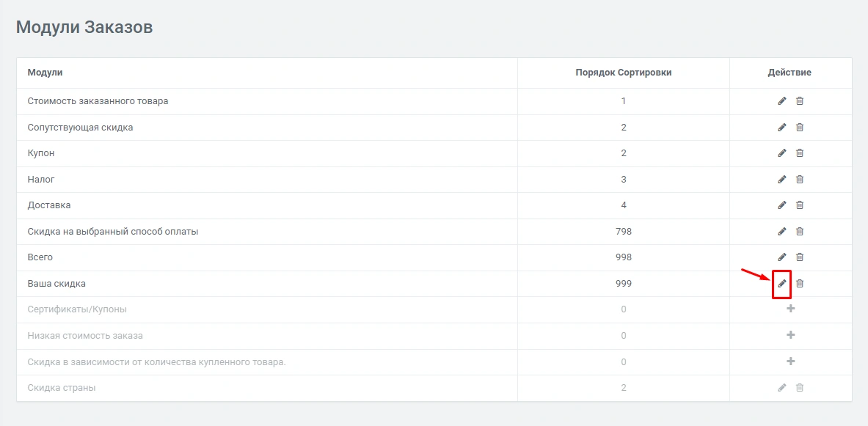
Task: Delete the Купон module via trash icon
Action: tap(800, 153)
